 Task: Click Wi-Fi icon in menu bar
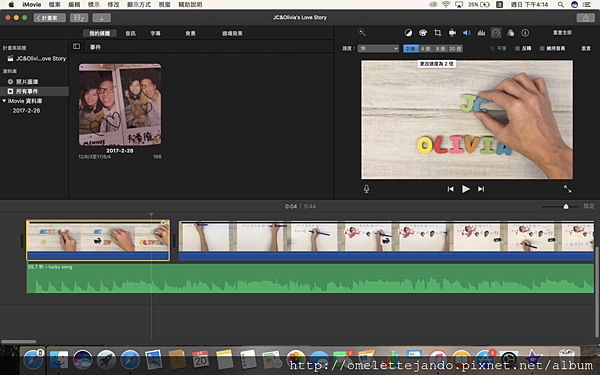point(446,5)
